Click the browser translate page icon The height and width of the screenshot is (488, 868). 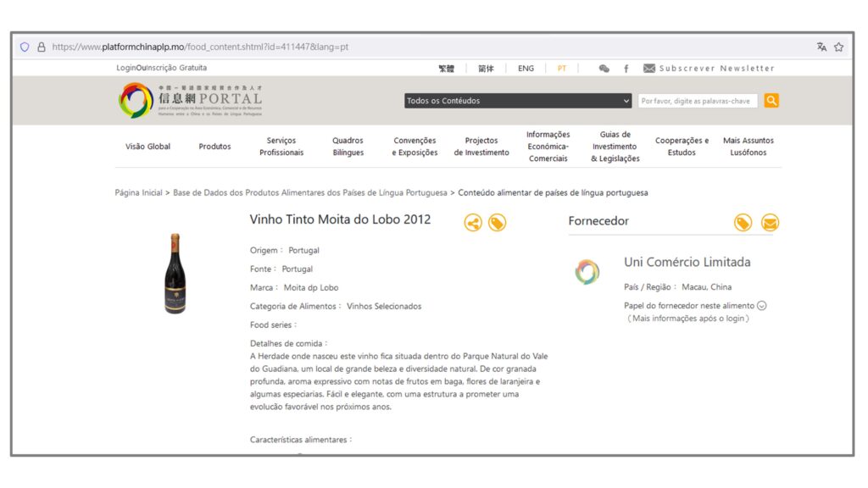click(x=821, y=47)
